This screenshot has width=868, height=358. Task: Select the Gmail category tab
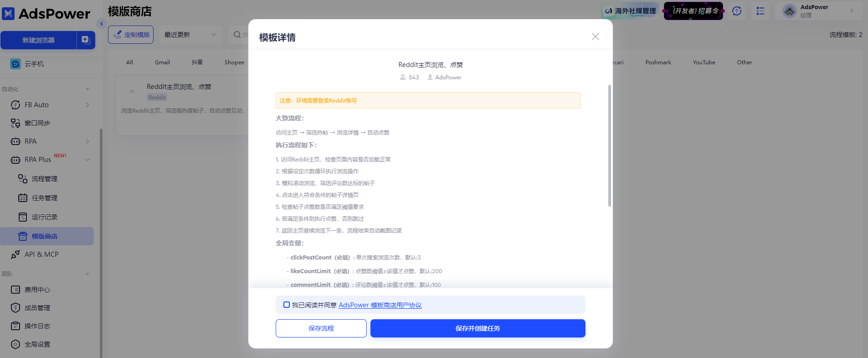pyautogui.click(x=162, y=62)
